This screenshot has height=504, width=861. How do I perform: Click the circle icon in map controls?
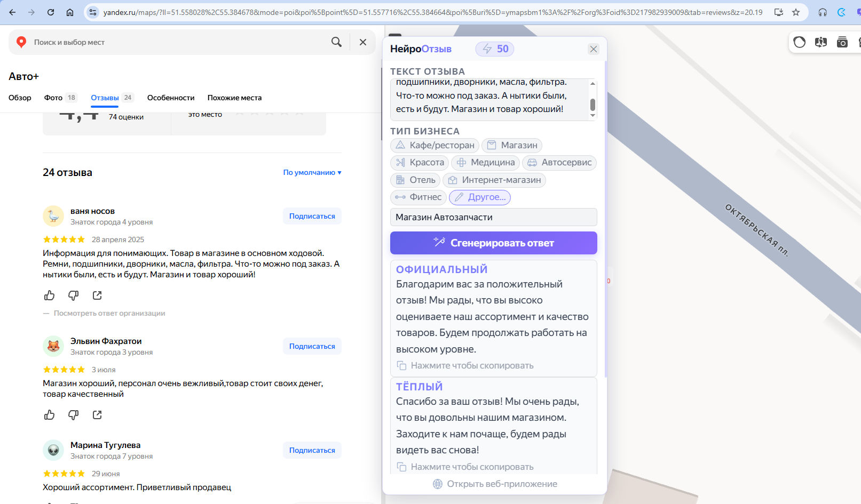pyautogui.click(x=800, y=42)
